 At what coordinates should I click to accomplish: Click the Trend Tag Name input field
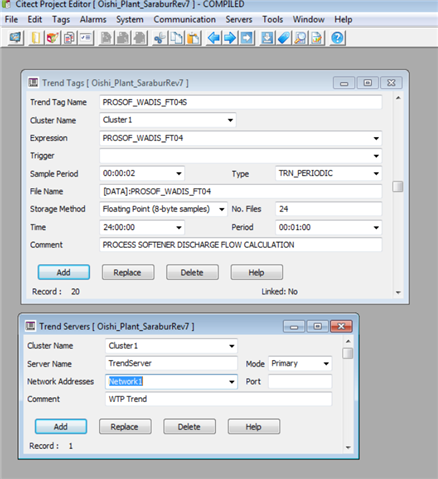pyautogui.click(x=240, y=102)
